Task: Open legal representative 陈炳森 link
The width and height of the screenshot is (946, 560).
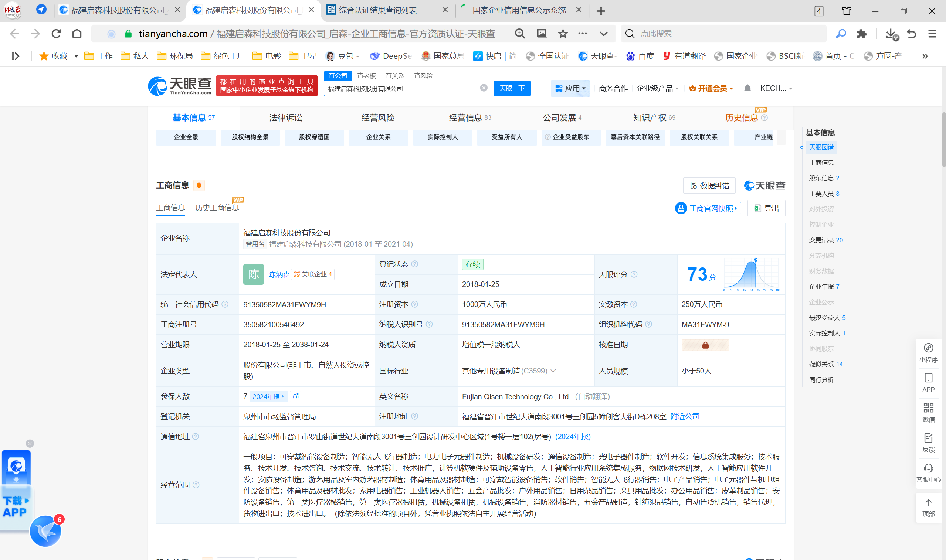Action: coord(279,274)
